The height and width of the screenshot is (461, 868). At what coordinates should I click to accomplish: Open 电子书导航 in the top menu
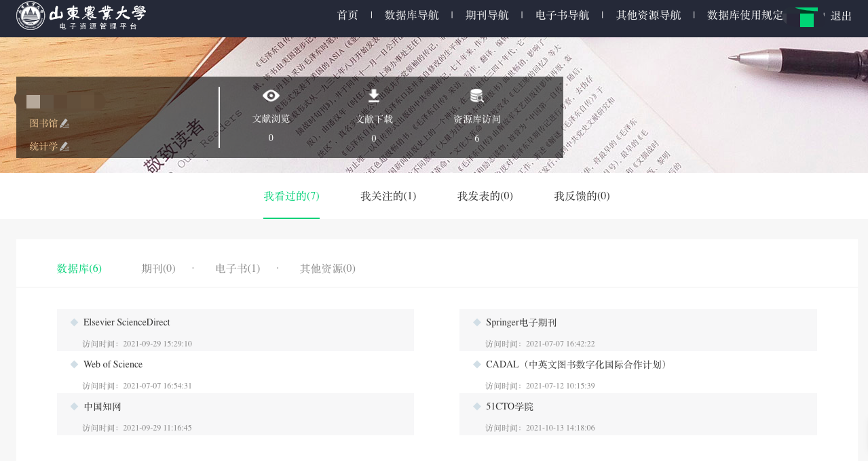pos(563,16)
